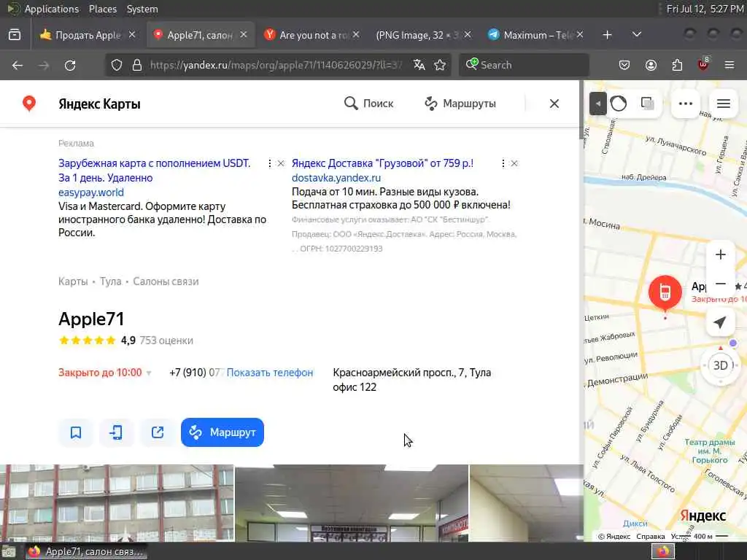The width and height of the screenshot is (747, 560).
Task: Close the Продать Apple tab
Action: (x=133, y=35)
